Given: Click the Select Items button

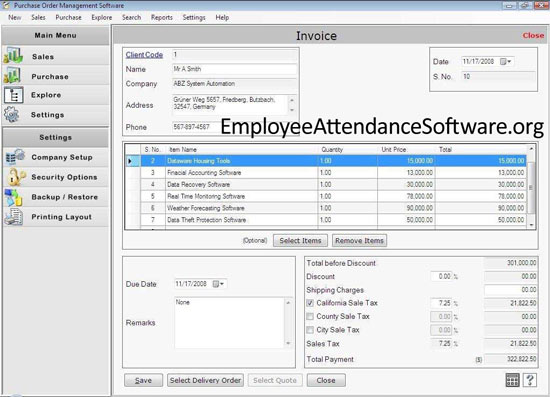Looking at the screenshot, I should tap(300, 241).
